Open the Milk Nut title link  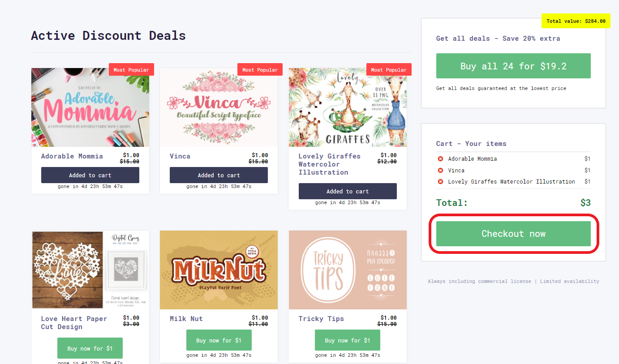point(186,319)
